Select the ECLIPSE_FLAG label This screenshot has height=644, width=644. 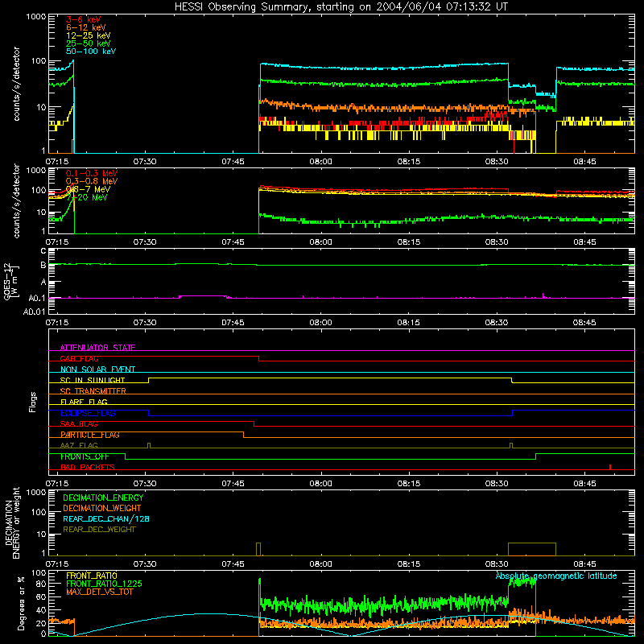[x=88, y=413]
